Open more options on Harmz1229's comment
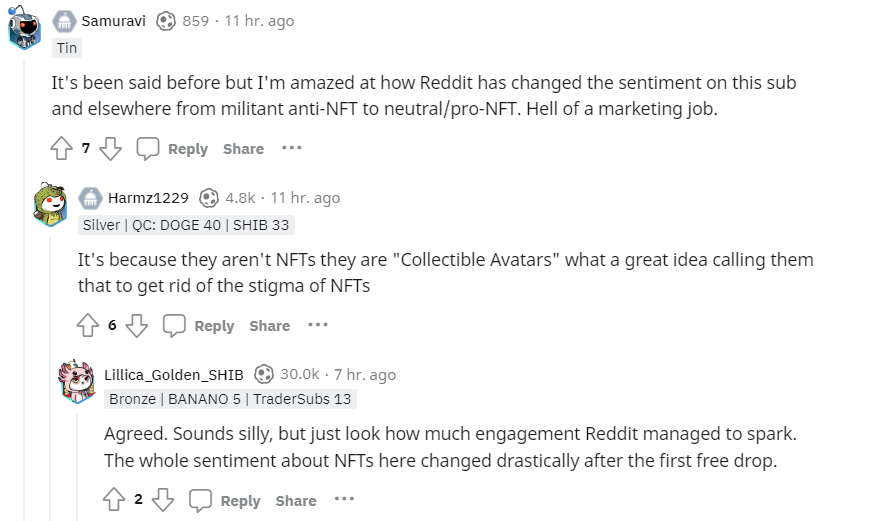Image resolution: width=882 pixels, height=521 pixels. 318,325
